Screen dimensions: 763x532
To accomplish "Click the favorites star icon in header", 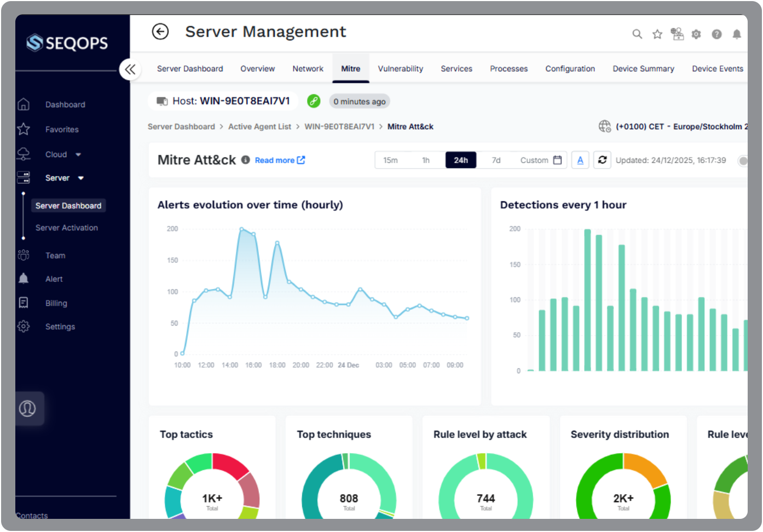I will click(657, 34).
